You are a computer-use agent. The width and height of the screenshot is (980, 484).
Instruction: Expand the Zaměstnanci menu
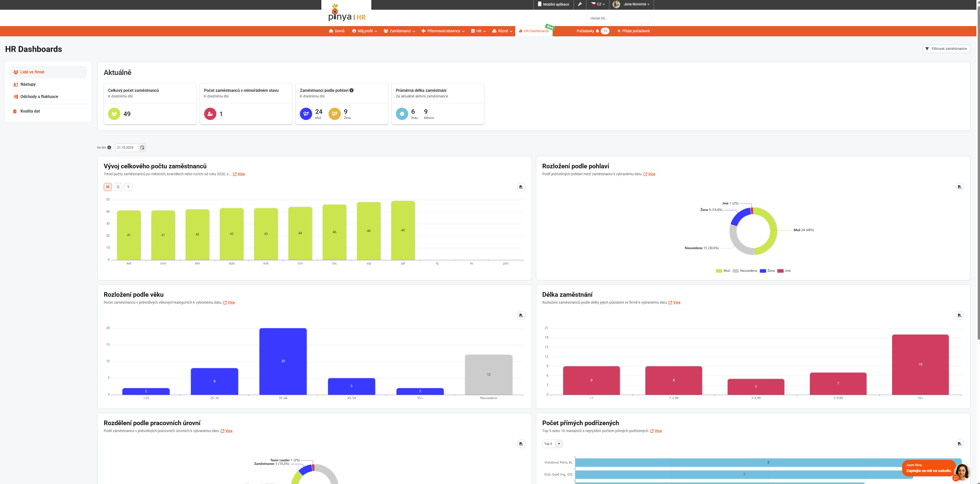[x=399, y=31]
